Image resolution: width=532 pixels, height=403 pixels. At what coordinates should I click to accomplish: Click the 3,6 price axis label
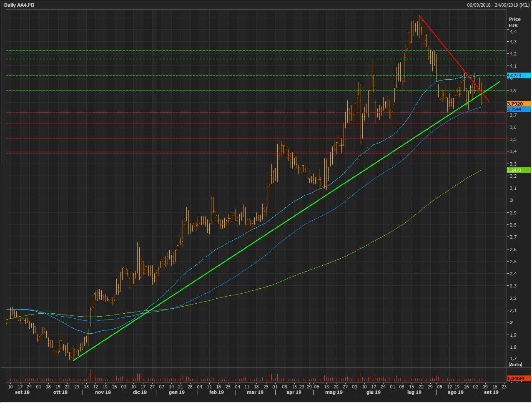click(x=513, y=127)
